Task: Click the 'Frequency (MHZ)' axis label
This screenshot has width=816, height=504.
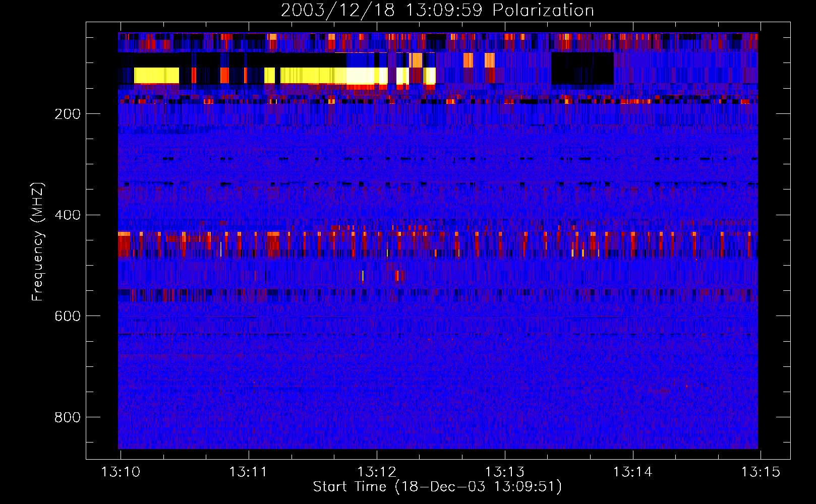Action: [38, 241]
